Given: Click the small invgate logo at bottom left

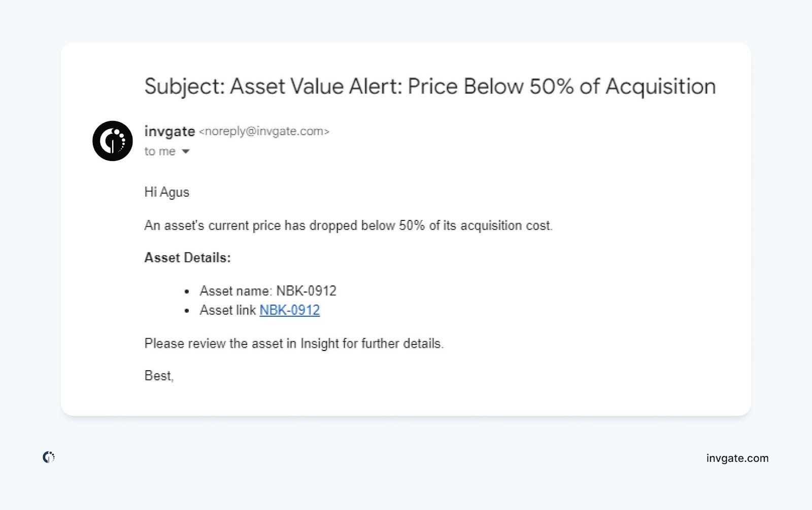Looking at the screenshot, I should point(48,457).
